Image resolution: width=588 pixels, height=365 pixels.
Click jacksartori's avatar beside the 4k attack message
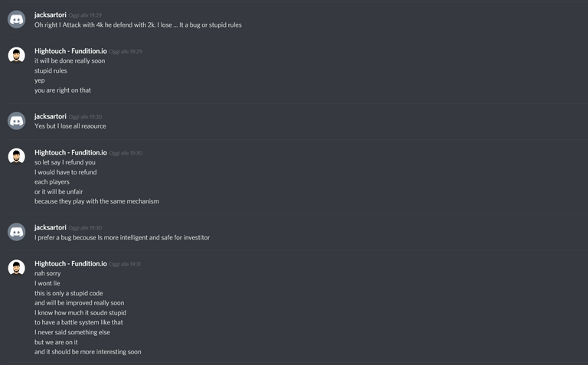pyautogui.click(x=17, y=19)
